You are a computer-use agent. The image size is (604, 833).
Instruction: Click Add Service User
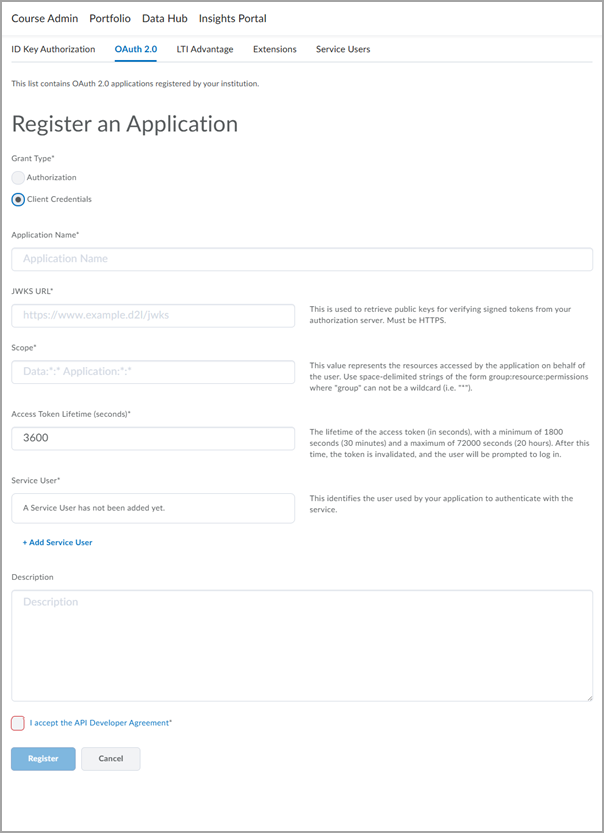click(57, 541)
